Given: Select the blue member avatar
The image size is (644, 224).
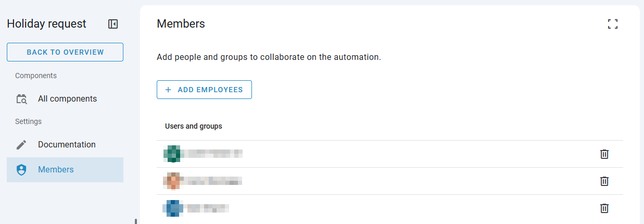Looking at the screenshot, I should coord(172,208).
